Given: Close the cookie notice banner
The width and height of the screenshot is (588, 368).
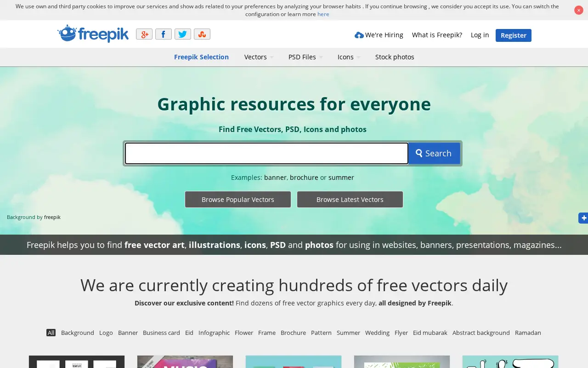Looking at the screenshot, I should tap(579, 10).
